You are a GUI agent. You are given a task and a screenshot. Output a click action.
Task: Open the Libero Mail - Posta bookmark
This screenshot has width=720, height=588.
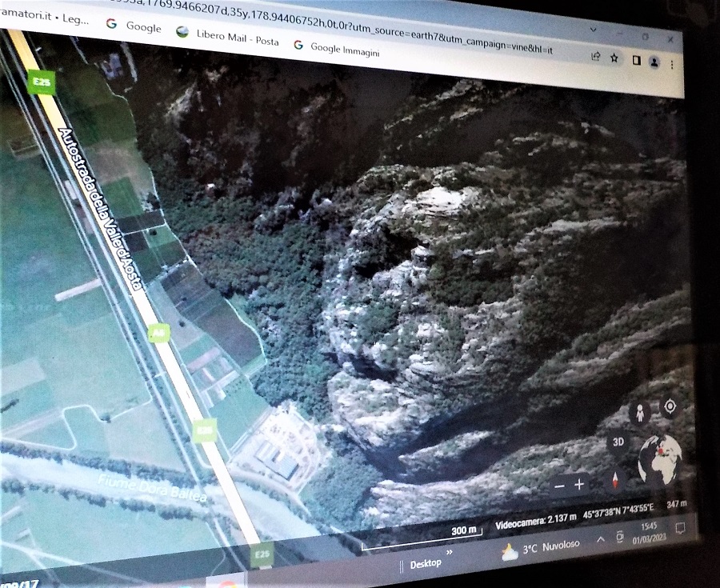(228, 37)
